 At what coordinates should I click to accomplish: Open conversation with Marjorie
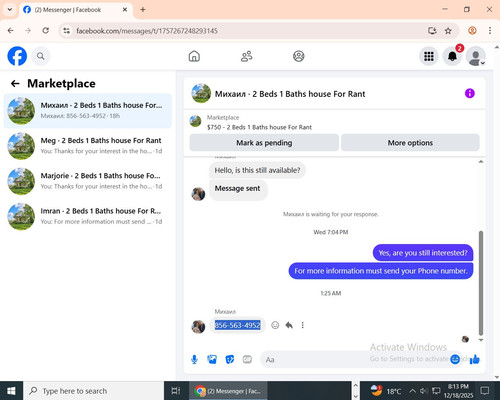tap(88, 181)
